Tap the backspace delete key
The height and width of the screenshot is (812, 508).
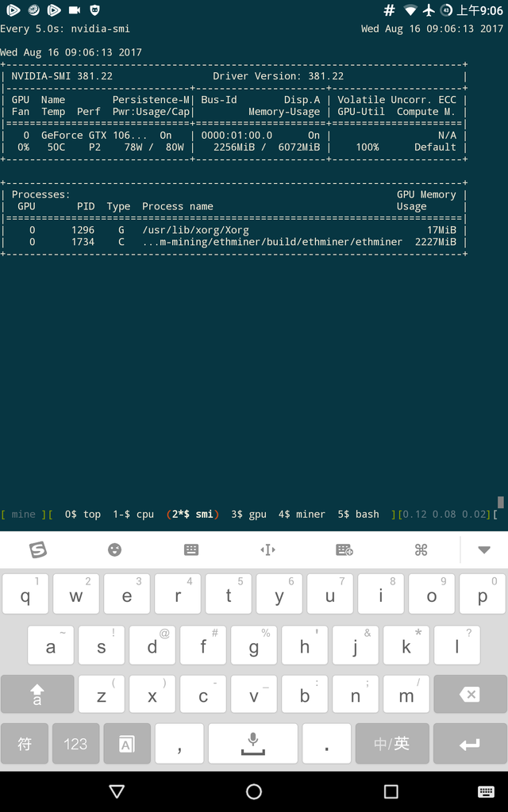point(470,695)
